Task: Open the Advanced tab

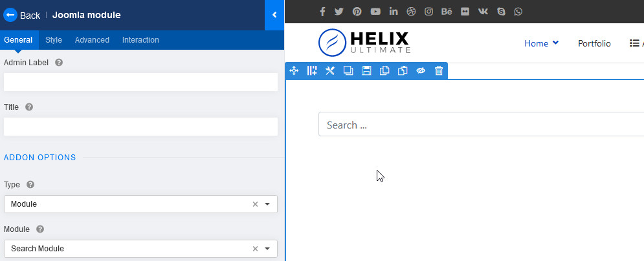Action: [x=92, y=40]
